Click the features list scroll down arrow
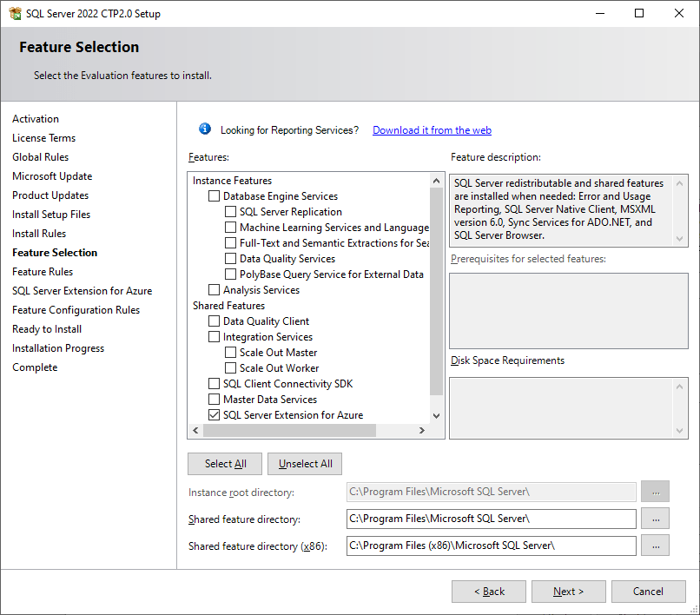Image resolution: width=700 pixels, height=615 pixels. [x=437, y=416]
